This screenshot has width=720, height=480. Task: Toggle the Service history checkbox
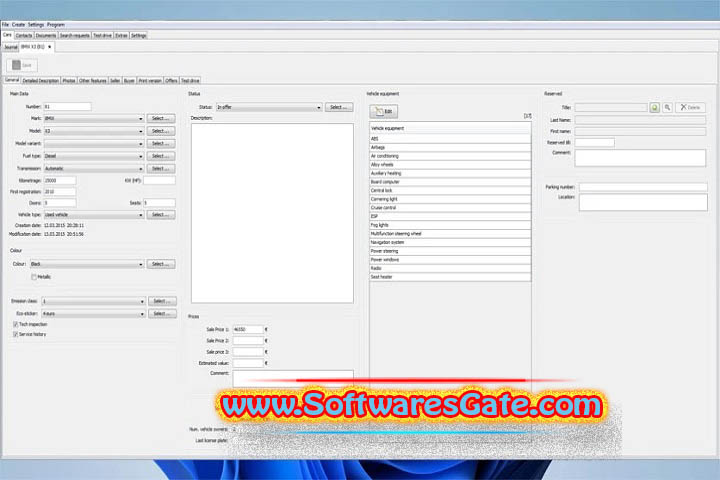coord(16,334)
